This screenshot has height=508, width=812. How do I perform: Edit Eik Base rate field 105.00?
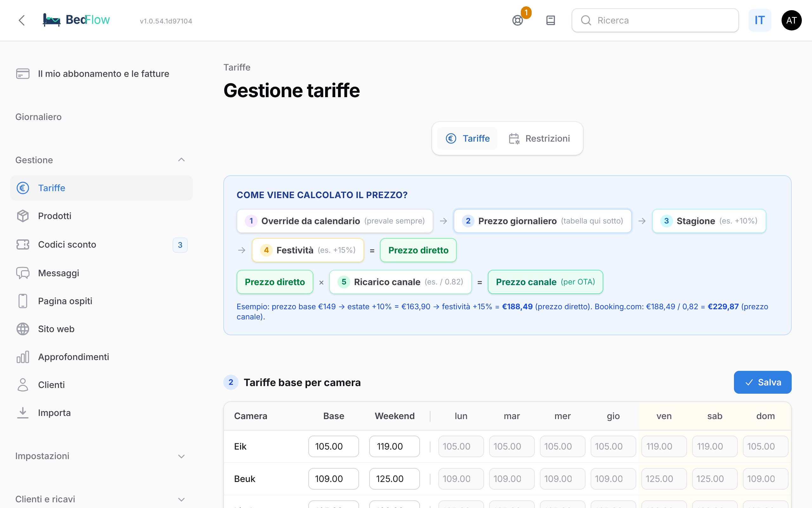tap(334, 446)
